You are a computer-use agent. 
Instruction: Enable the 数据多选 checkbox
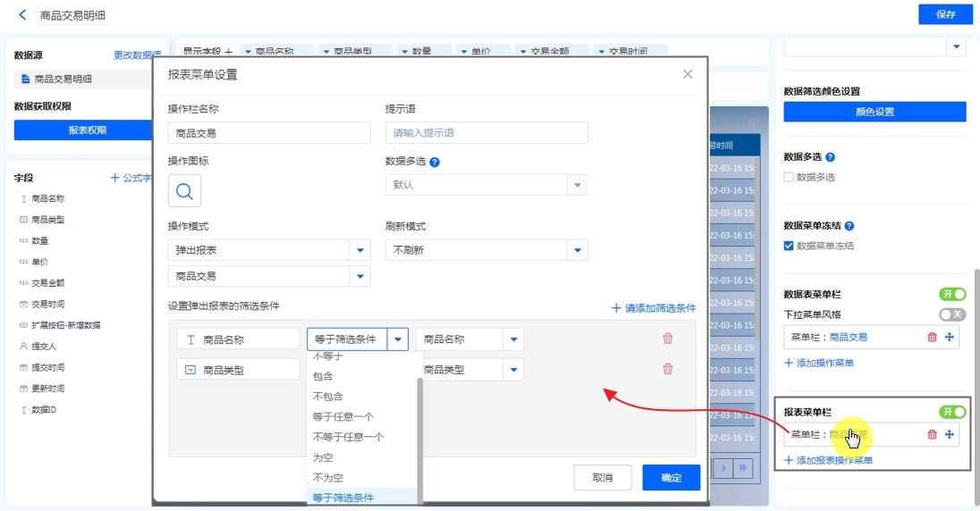point(789,177)
